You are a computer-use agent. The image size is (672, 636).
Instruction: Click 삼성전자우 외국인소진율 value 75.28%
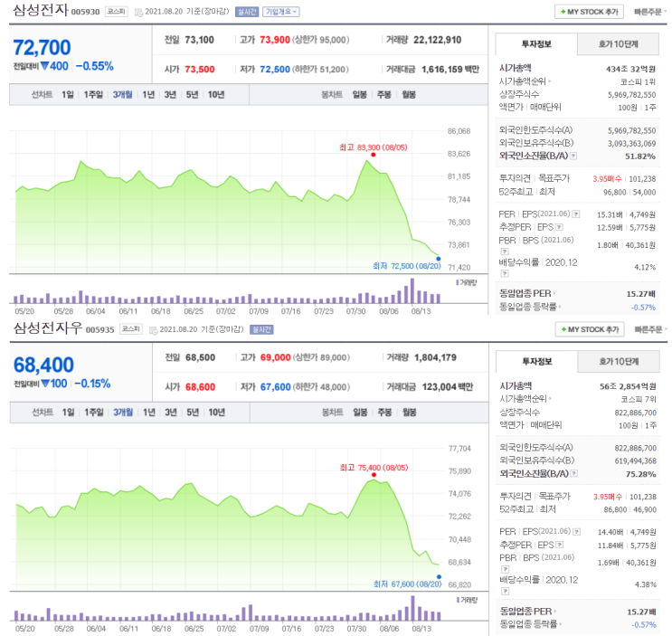[640, 474]
